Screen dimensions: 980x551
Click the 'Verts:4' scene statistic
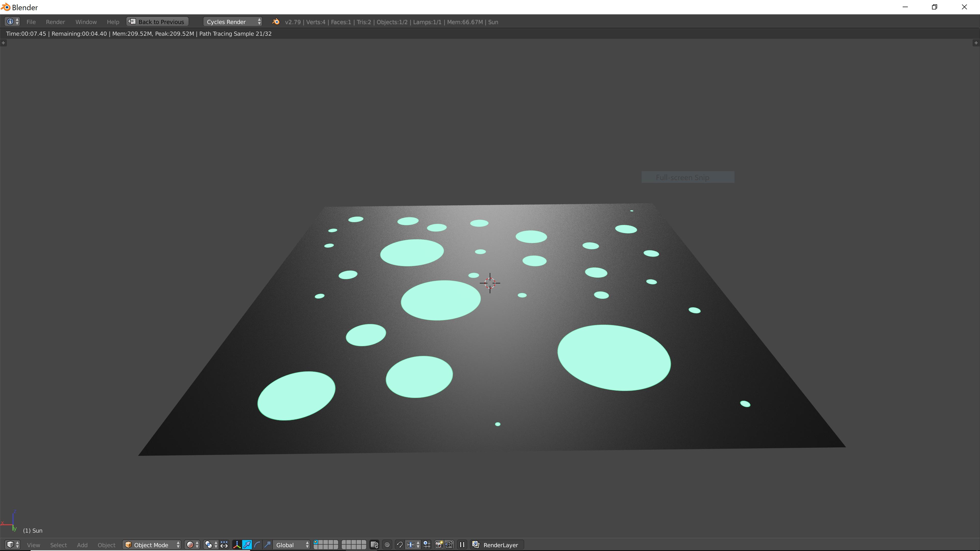(x=316, y=22)
